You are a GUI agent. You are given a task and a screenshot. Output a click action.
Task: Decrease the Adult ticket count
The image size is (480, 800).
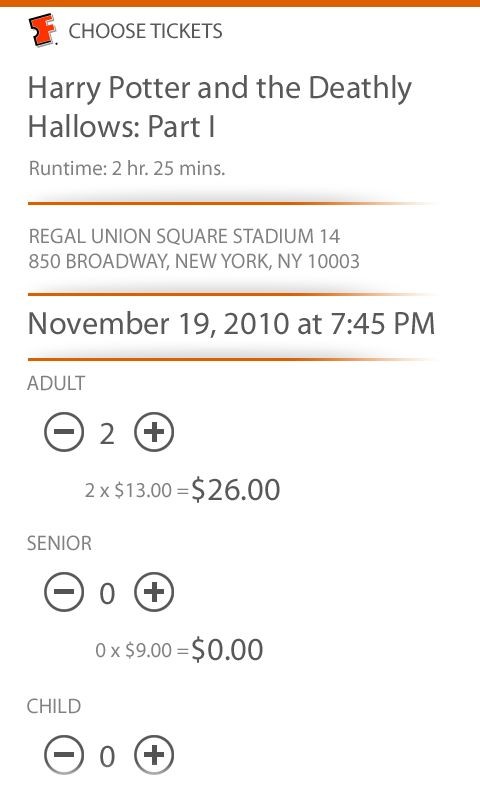[x=64, y=432]
